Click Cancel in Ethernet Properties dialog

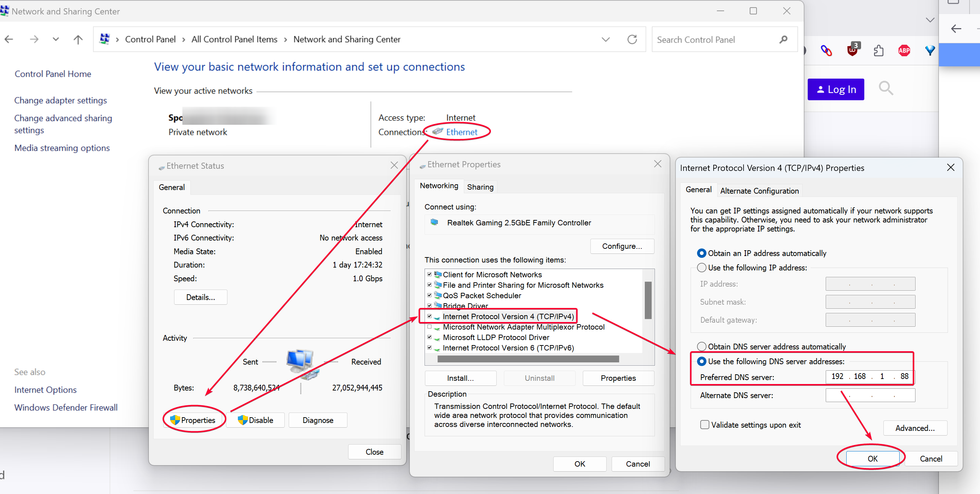tap(638, 464)
